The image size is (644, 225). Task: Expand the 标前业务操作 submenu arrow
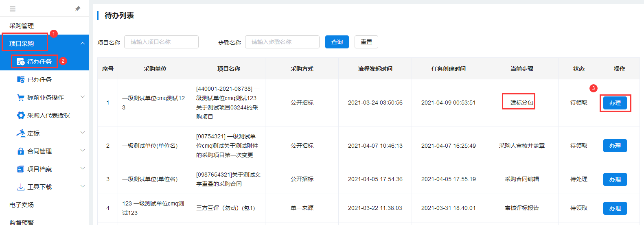[x=83, y=97]
